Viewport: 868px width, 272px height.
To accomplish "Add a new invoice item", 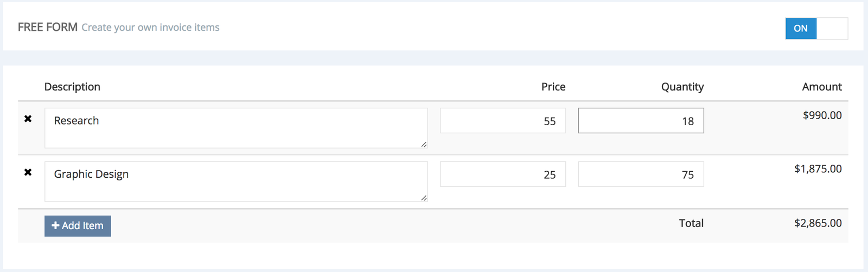I will (78, 226).
